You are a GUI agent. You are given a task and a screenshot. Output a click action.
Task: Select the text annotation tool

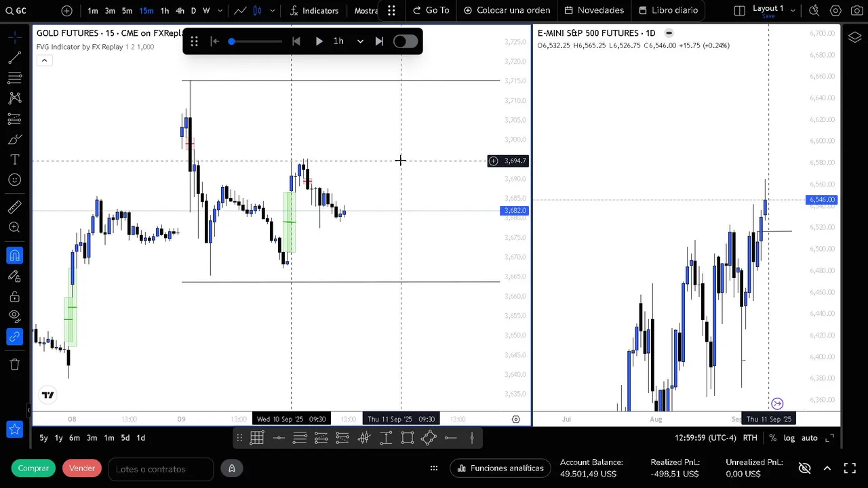coord(14,160)
